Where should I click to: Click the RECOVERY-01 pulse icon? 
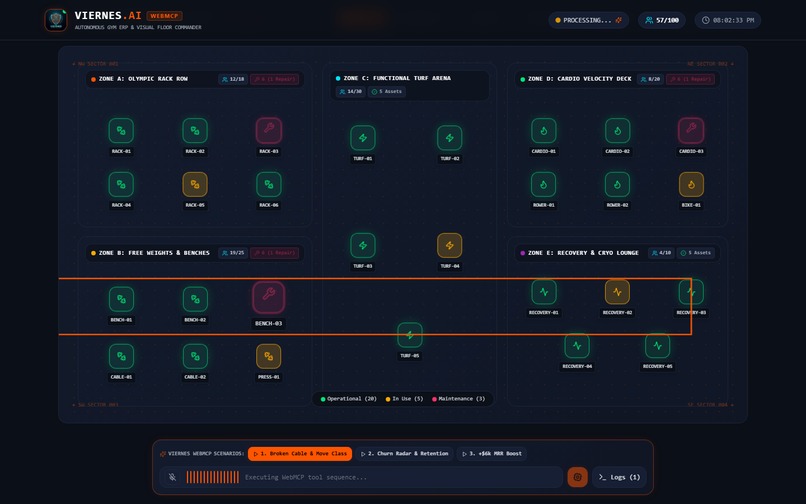544,292
